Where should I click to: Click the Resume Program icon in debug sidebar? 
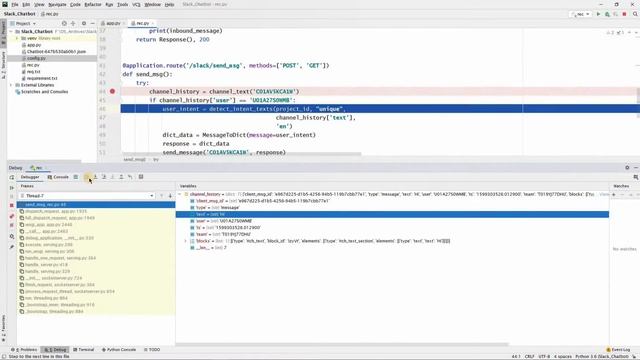11,188
